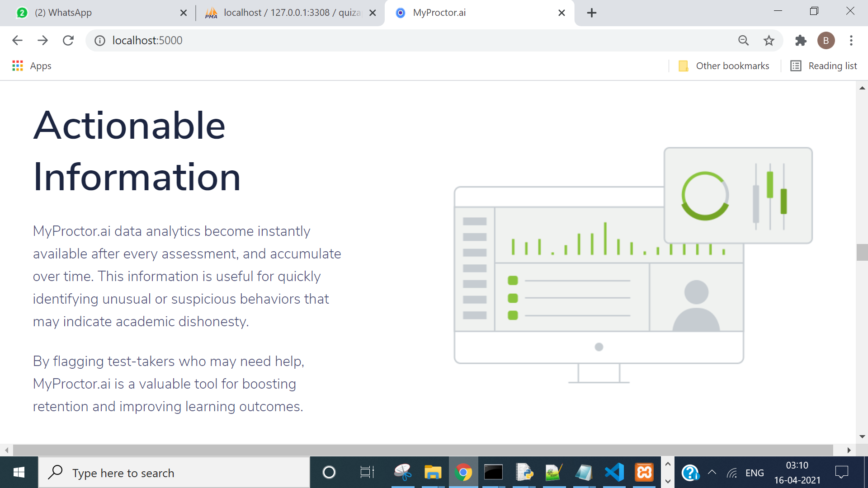Click the reload page button
This screenshot has width=868, height=488.
(69, 40)
